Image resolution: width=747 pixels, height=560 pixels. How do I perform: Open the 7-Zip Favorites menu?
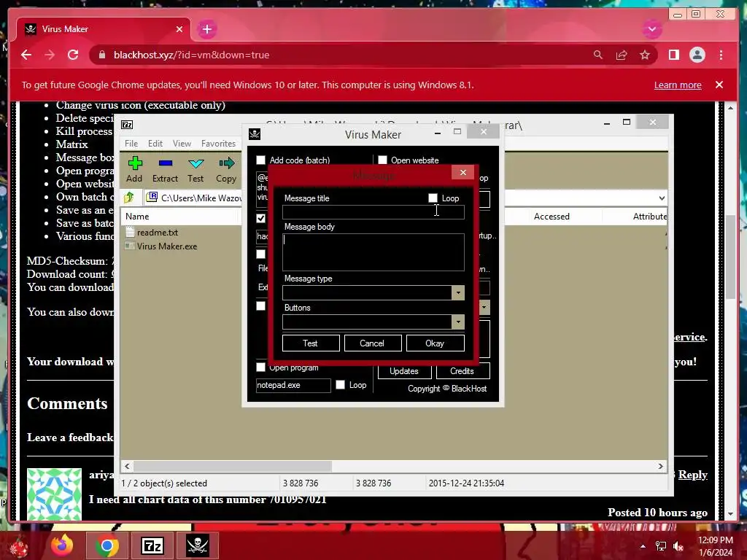(x=218, y=144)
